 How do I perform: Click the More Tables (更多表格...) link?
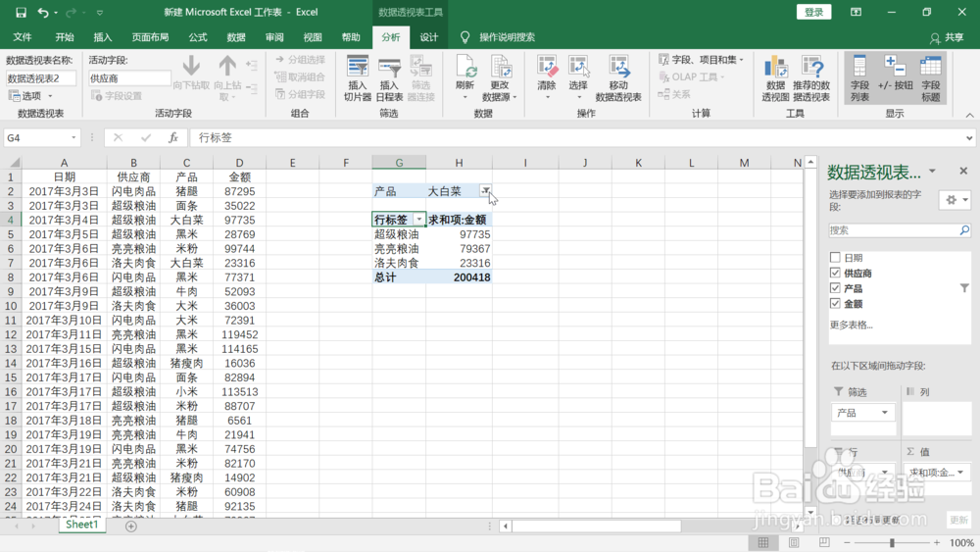[852, 325]
